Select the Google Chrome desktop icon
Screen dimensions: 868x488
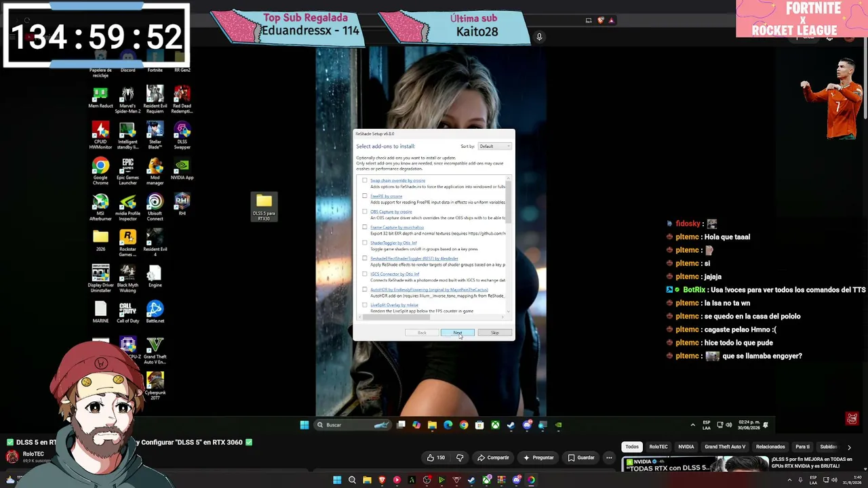pos(100,171)
